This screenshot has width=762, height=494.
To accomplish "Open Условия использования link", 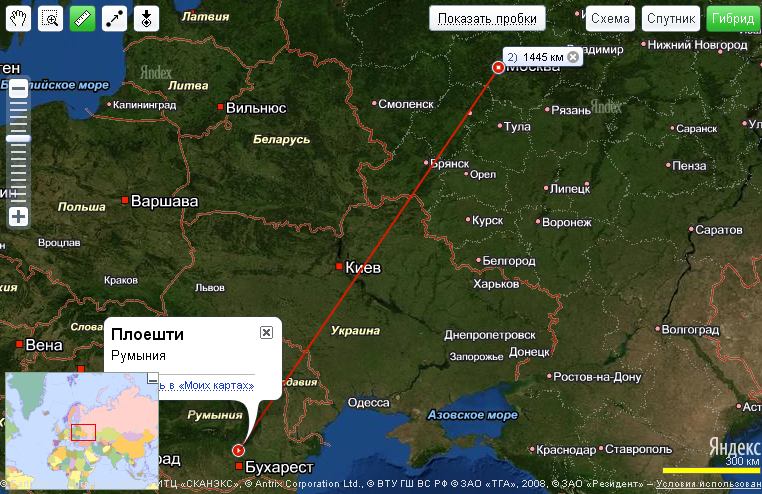I will 709,484.
